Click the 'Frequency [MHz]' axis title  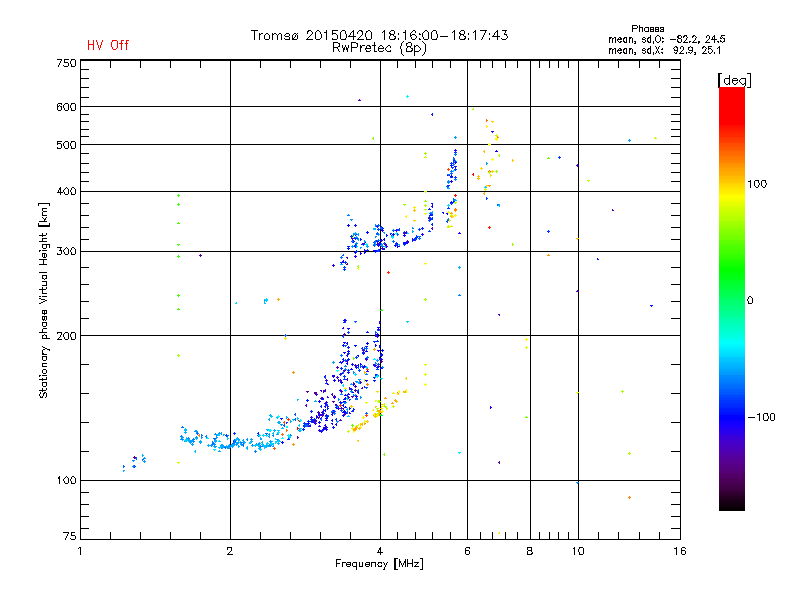tap(379, 564)
